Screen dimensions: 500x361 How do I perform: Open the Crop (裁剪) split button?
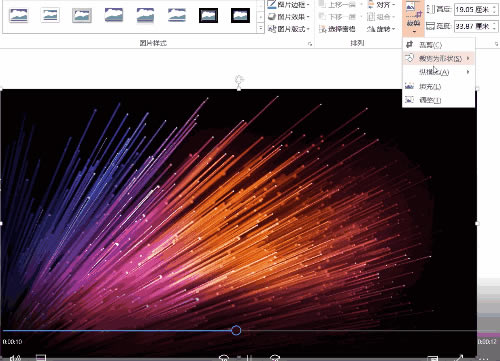(x=413, y=18)
